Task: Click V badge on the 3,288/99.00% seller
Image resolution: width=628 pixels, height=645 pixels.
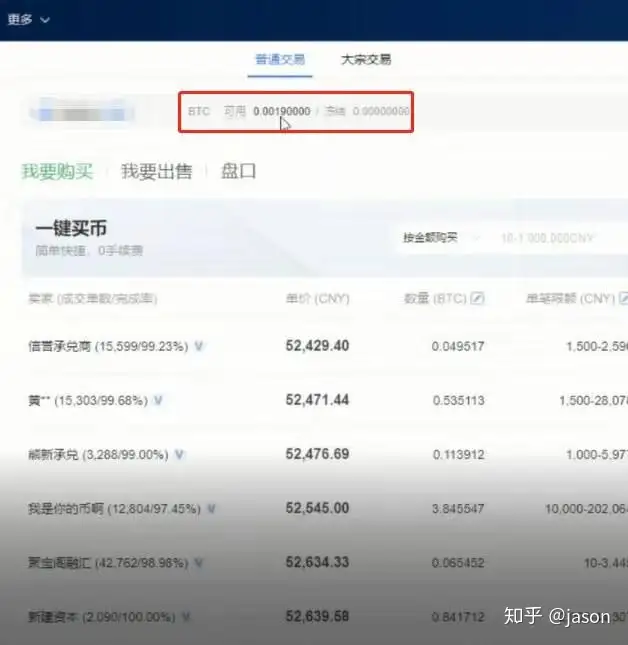Action: tap(179, 455)
